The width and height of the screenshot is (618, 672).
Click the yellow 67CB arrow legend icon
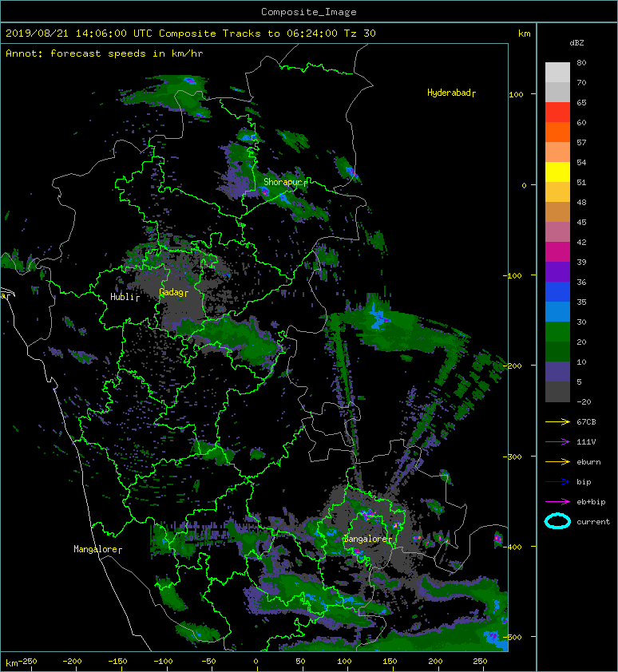[557, 421]
